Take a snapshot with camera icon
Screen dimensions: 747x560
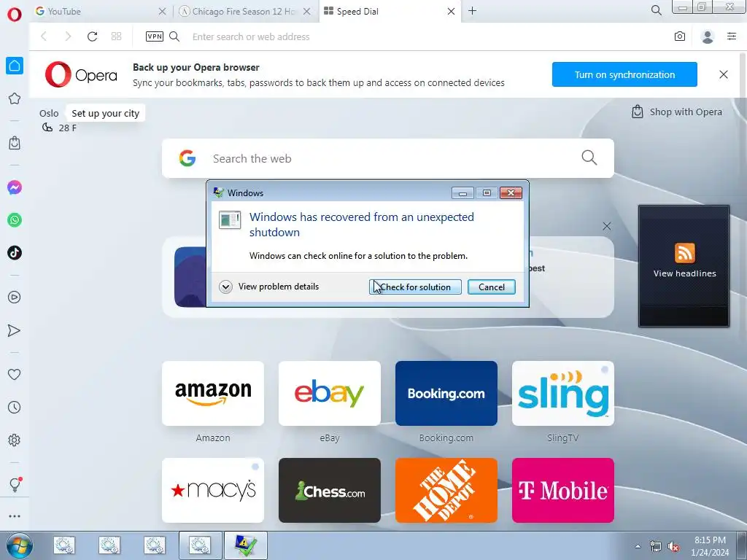pyautogui.click(x=680, y=36)
